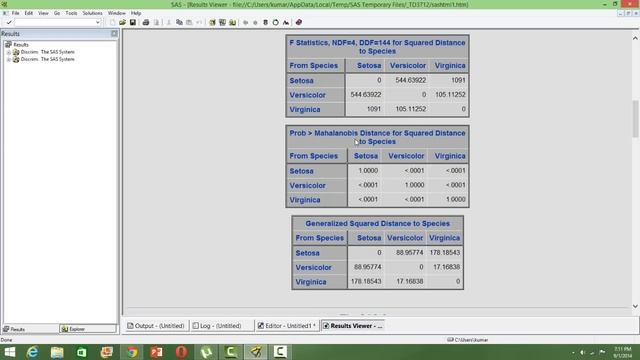This screenshot has width=640, height=360.
Task: Open the File menu
Action: tap(16, 13)
